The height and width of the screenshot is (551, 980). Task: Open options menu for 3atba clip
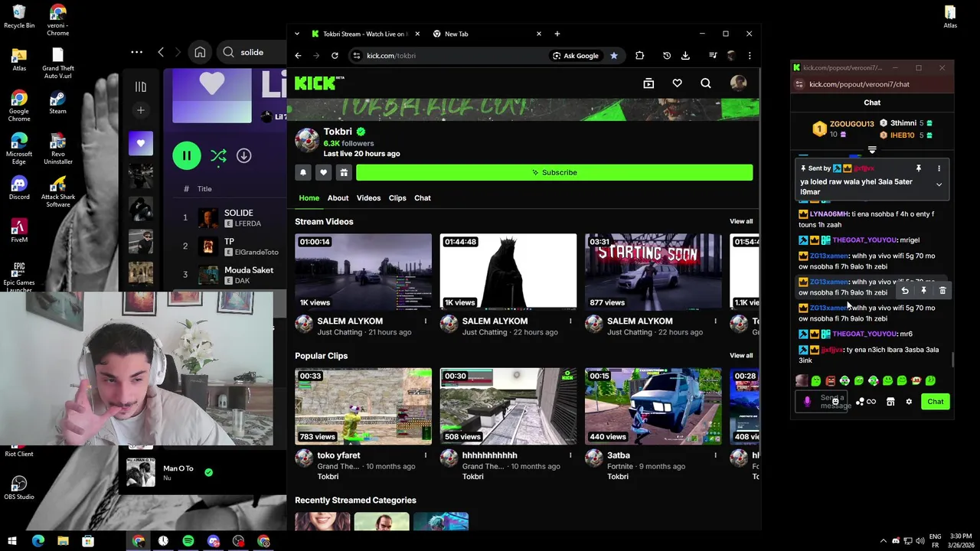[715, 455]
